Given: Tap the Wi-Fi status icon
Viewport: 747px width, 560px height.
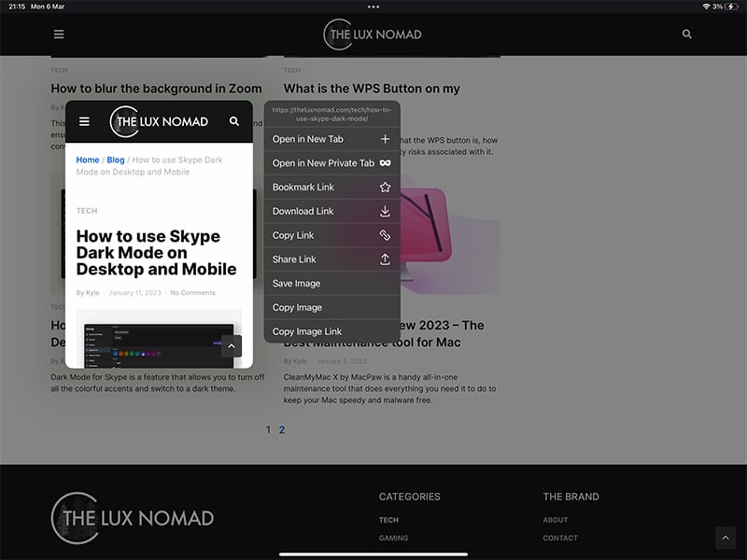Looking at the screenshot, I should [x=706, y=7].
